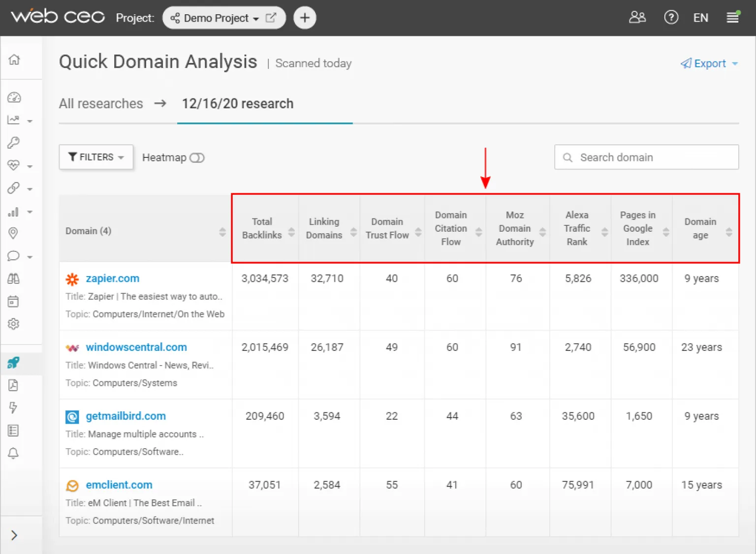756x554 pixels.
Task: Expand the rankings chart submenu arrow
Action: (30, 121)
